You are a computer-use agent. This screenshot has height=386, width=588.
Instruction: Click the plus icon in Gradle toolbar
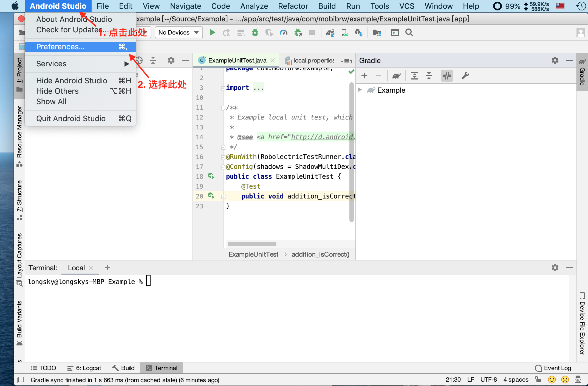point(364,76)
